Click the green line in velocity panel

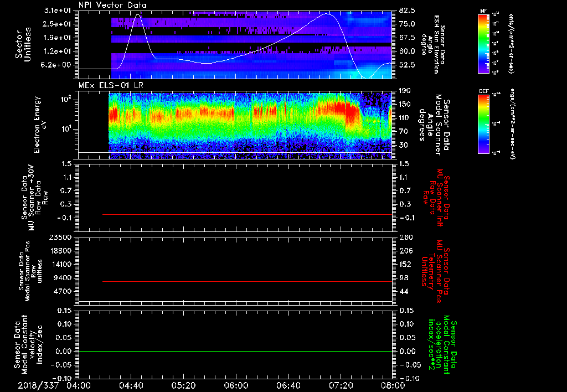point(235,352)
